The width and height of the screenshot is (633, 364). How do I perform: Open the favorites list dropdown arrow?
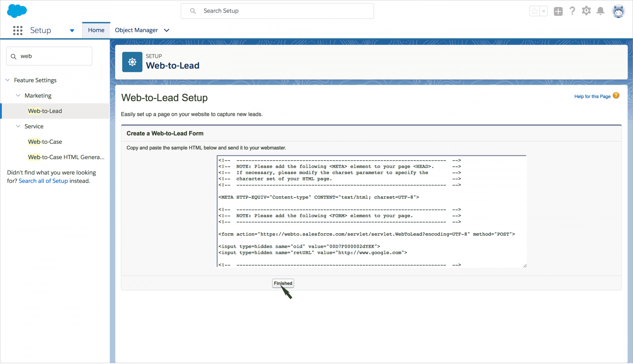point(544,11)
